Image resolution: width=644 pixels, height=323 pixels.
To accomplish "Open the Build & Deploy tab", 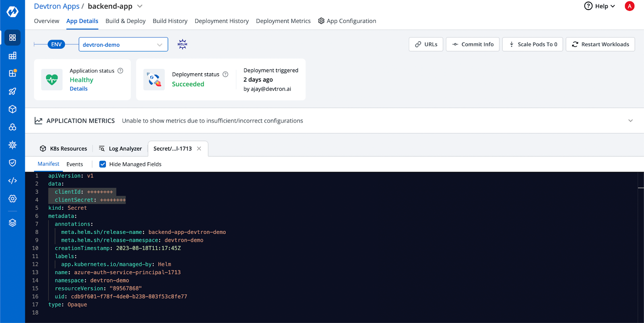I will (125, 21).
